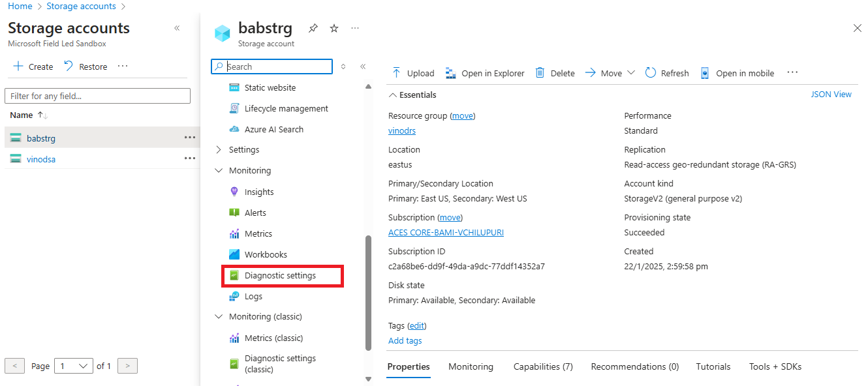Image resolution: width=868 pixels, height=386 pixels.
Task: Click Home in breadcrumb
Action: tap(20, 6)
